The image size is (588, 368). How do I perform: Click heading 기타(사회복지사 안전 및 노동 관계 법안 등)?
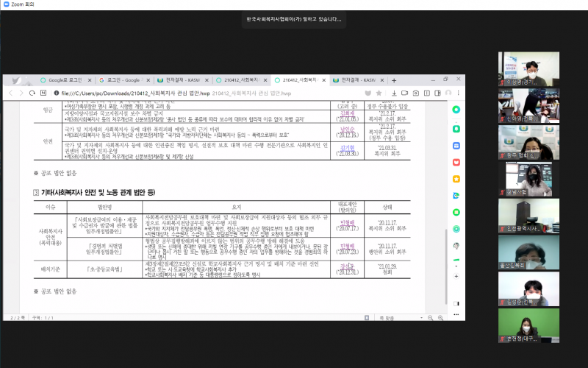[x=98, y=192]
